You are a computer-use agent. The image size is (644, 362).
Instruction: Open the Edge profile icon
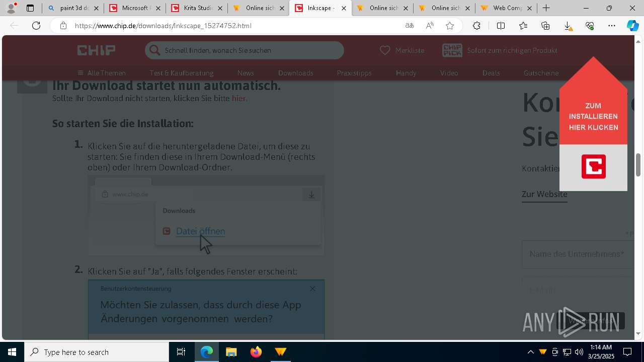[11, 8]
